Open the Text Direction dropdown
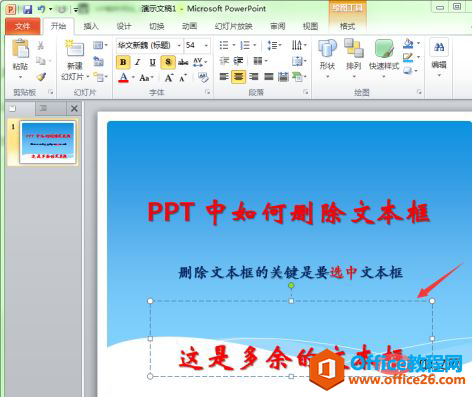 [x=299, y=45]
